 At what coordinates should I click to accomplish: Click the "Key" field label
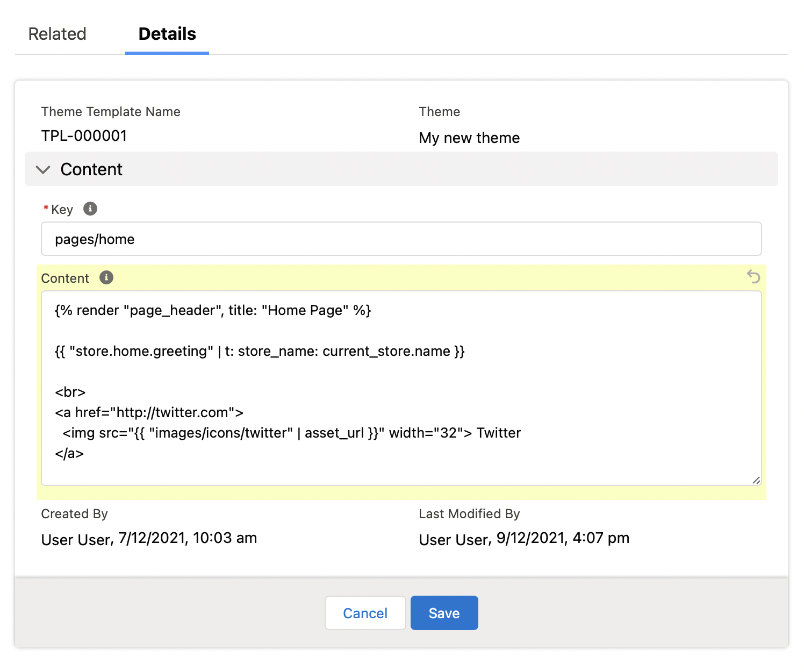(62, 210)
